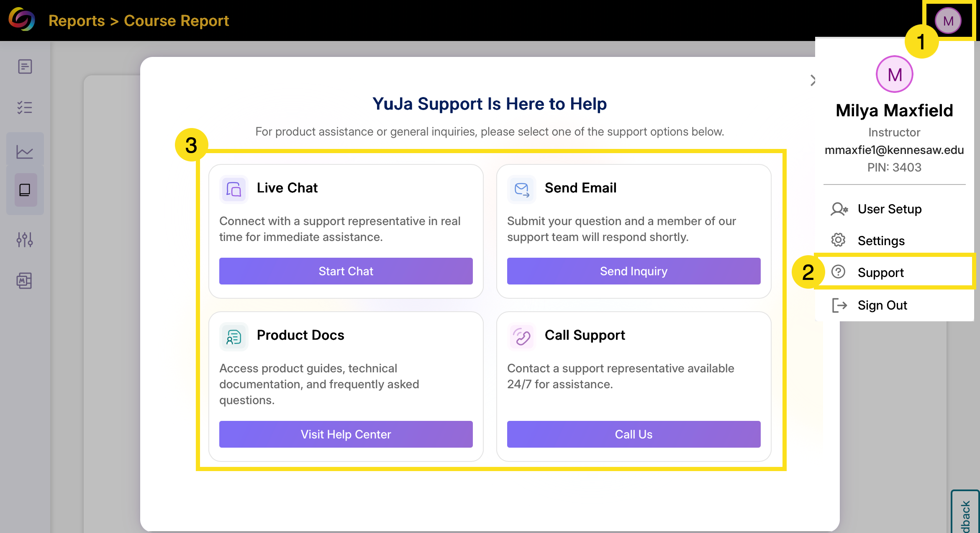
Task: Open the profile avatar menu top right
Action: point(947,20)
